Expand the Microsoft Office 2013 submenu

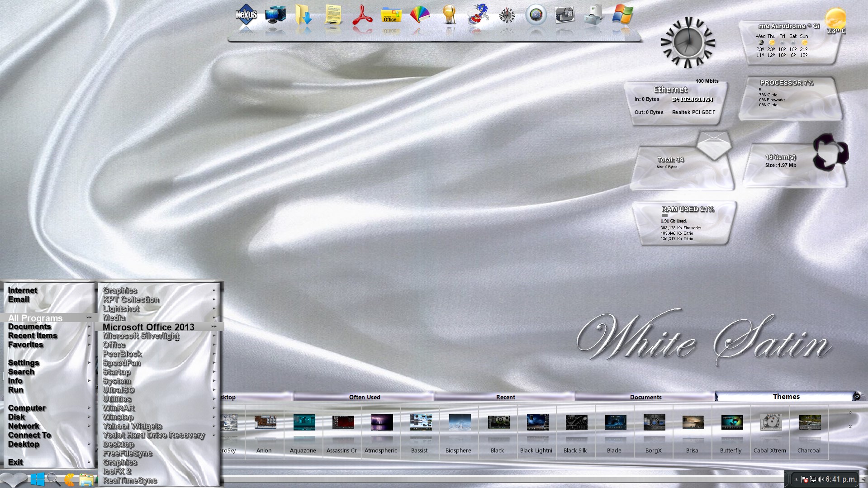coord(148,327)
